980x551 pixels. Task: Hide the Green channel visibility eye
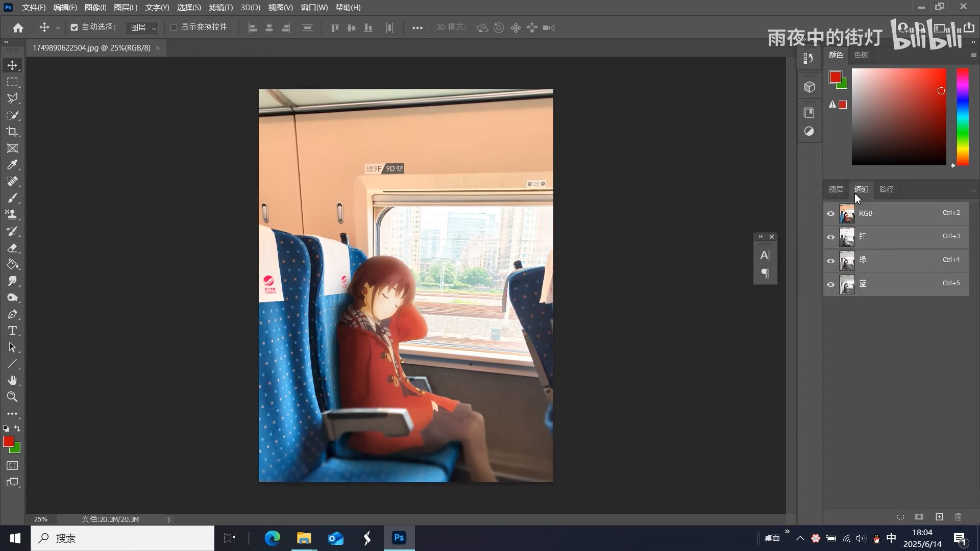830,261
